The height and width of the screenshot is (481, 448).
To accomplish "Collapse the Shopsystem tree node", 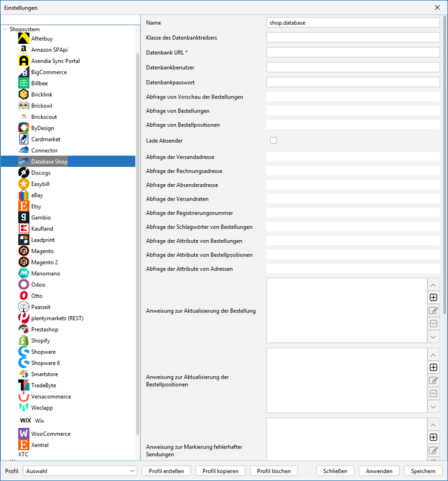I will [x=5, y=29].
